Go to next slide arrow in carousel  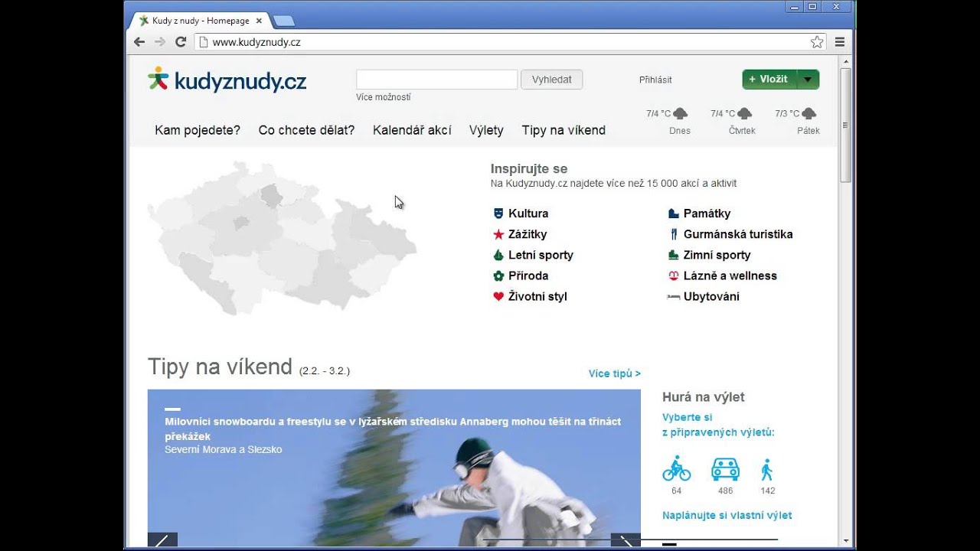coord(626,540)
